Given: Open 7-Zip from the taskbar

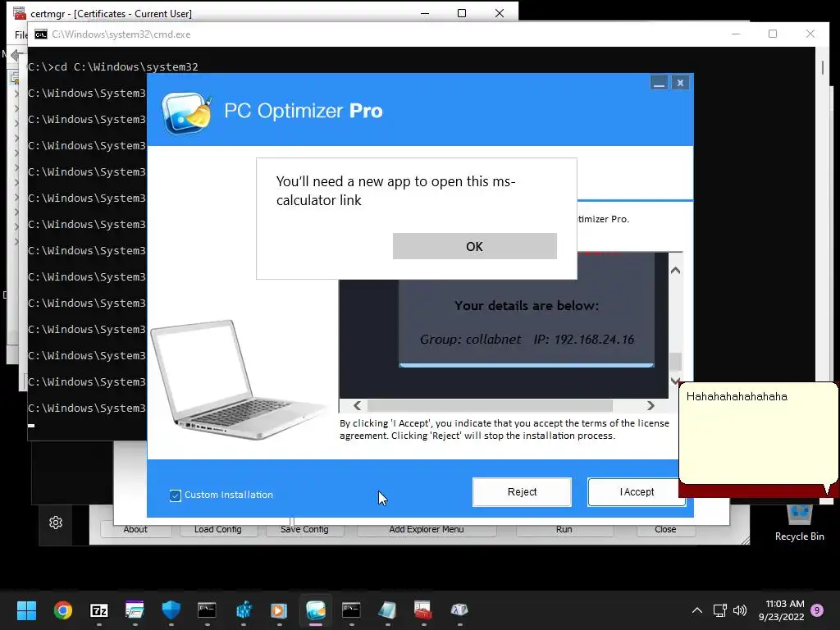Looking at the screenshot, I should [99, 610].
